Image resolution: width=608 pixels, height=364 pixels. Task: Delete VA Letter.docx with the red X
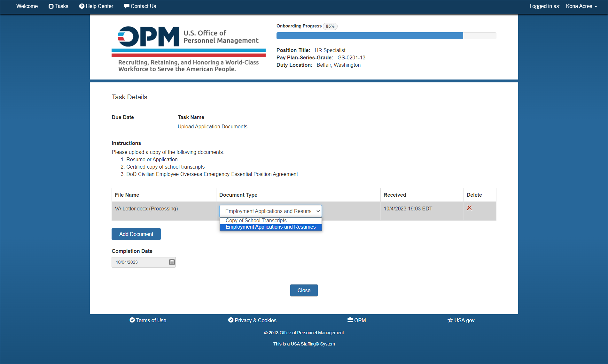(x=469, y=208)
